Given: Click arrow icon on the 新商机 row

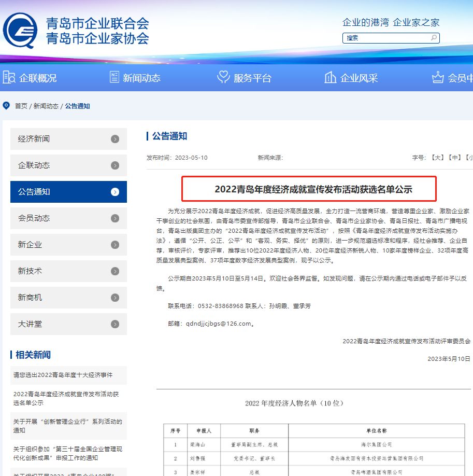Looking at the screenshot, I should coord(115,298).
